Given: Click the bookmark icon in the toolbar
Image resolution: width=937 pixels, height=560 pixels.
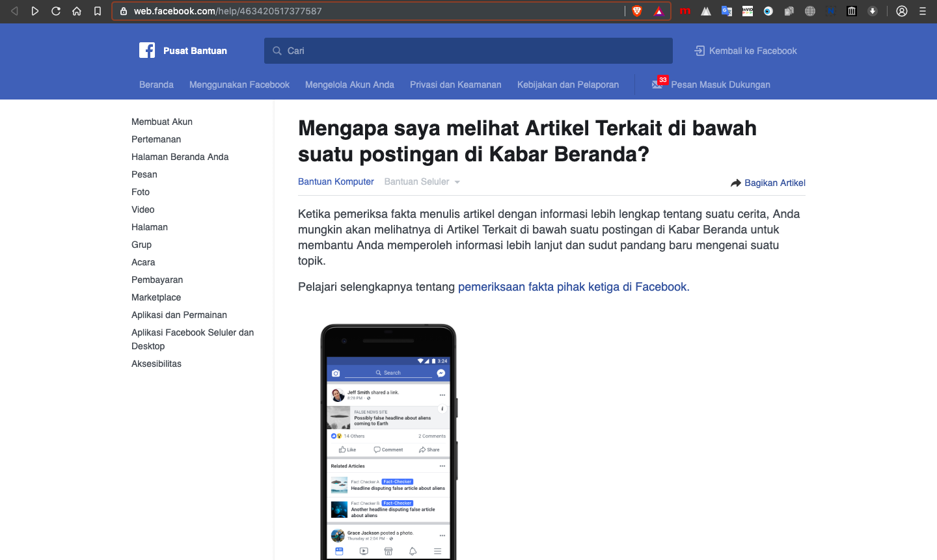Looking at the screenshot, I should click(x=98, y=11).
